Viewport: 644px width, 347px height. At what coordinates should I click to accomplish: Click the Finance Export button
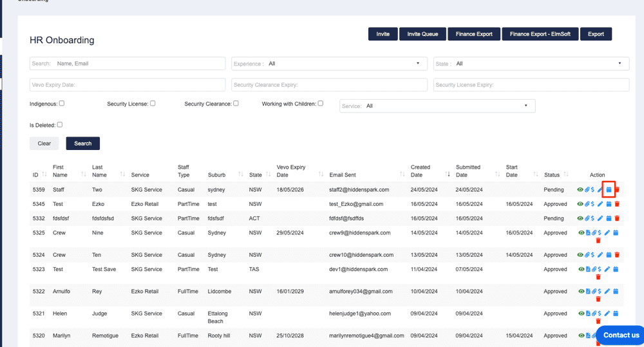pos(474,34)
